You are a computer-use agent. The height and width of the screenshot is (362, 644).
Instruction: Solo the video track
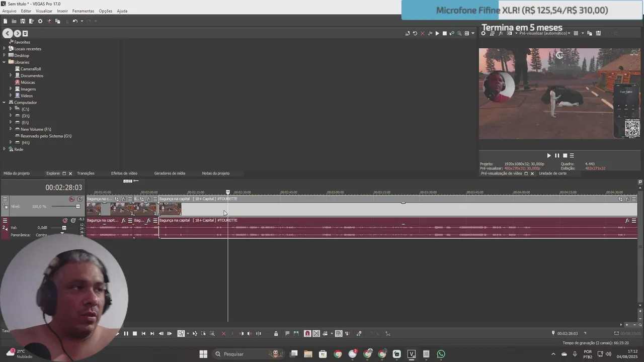tap(80, 199)
